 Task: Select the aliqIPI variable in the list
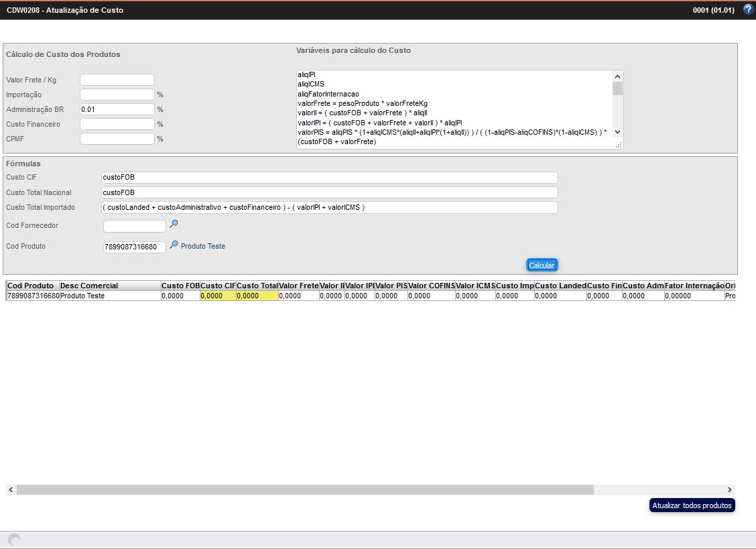coord(306,74)
